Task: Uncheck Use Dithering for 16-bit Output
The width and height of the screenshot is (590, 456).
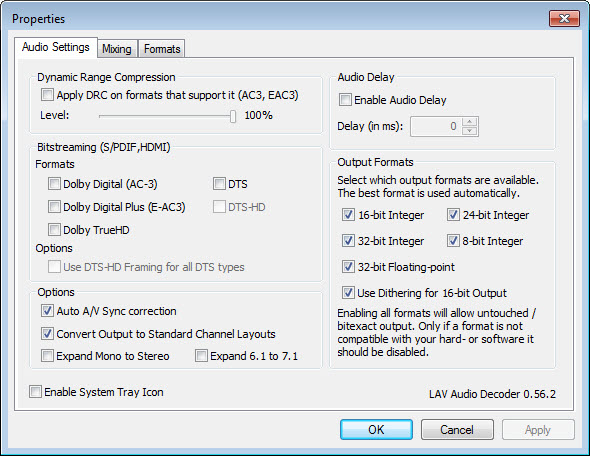Action: tap(348, 293)
